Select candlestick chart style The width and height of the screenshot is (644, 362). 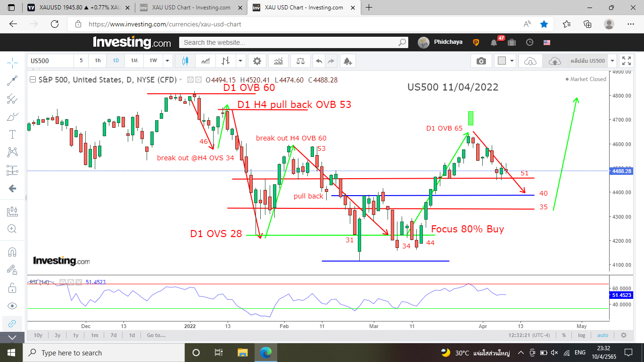click(185, 61)
